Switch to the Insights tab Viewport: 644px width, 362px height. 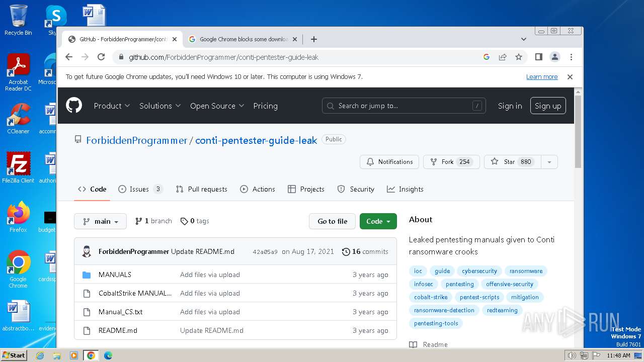tap(405, 189)
